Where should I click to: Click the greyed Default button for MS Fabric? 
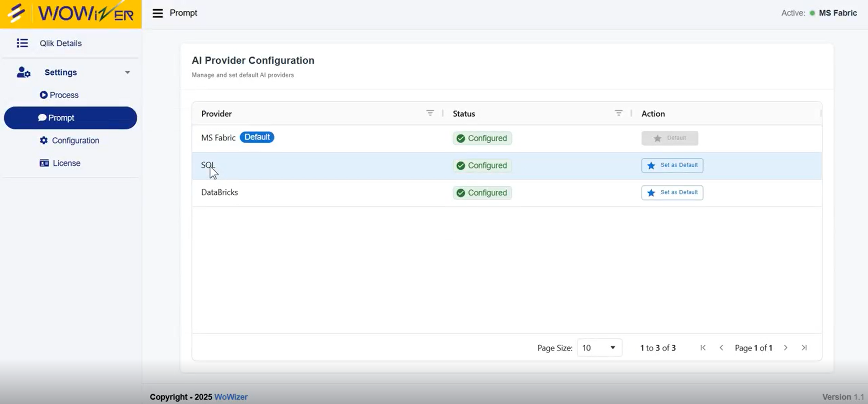[670, 138]
